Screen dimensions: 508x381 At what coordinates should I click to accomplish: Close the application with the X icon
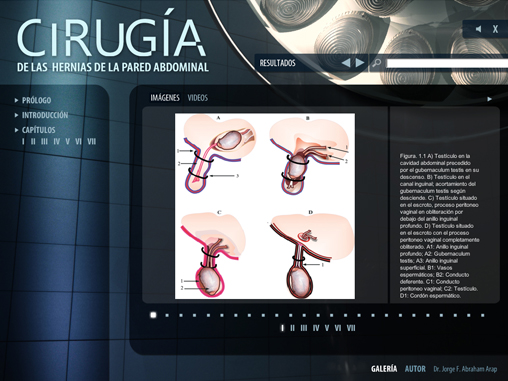(495, 29)
